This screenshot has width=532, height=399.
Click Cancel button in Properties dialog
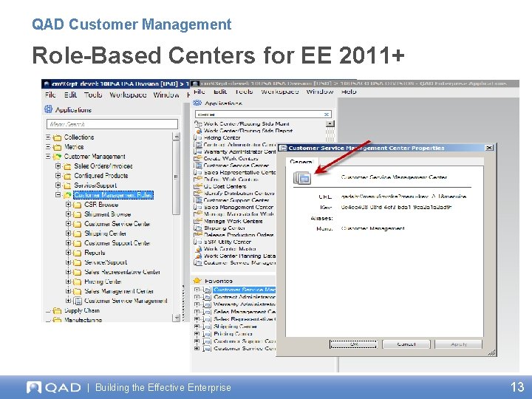pos(406,344)
